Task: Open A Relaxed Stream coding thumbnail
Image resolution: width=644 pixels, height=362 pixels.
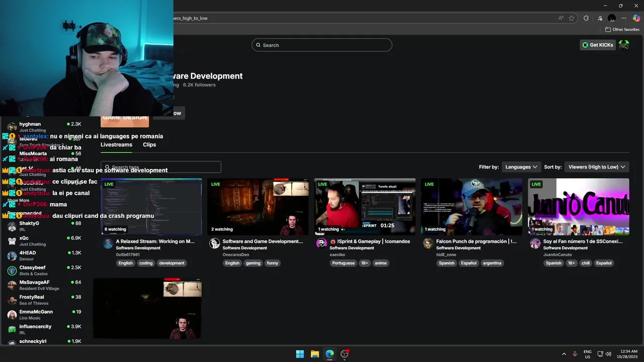Action: pos(151,207)
